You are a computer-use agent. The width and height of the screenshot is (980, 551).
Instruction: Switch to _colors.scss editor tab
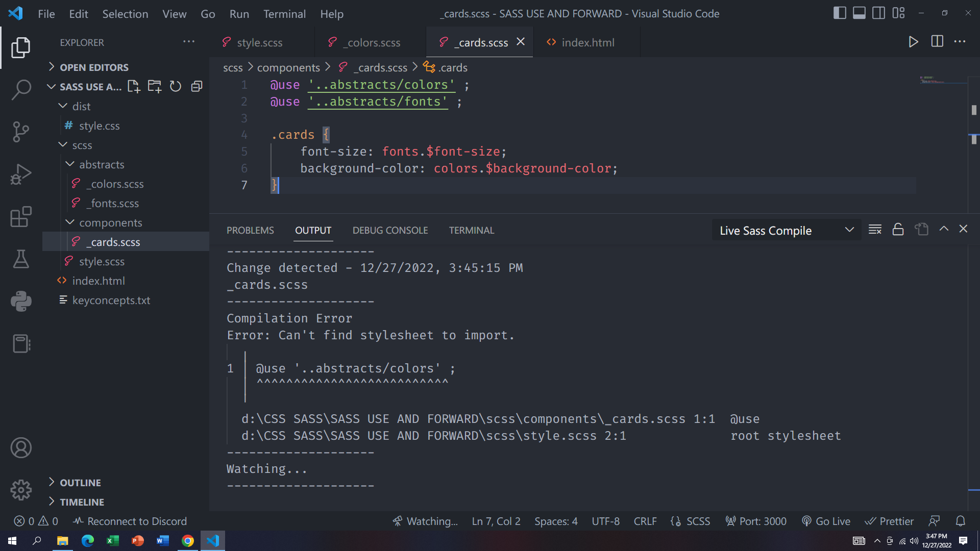[x=371, y=42]
